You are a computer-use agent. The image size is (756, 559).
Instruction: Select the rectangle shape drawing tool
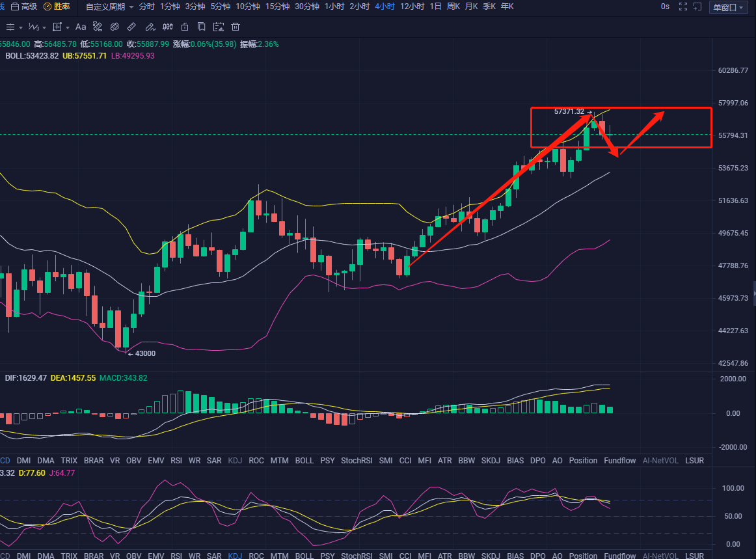pyautogui.click(x=57, y=27)
